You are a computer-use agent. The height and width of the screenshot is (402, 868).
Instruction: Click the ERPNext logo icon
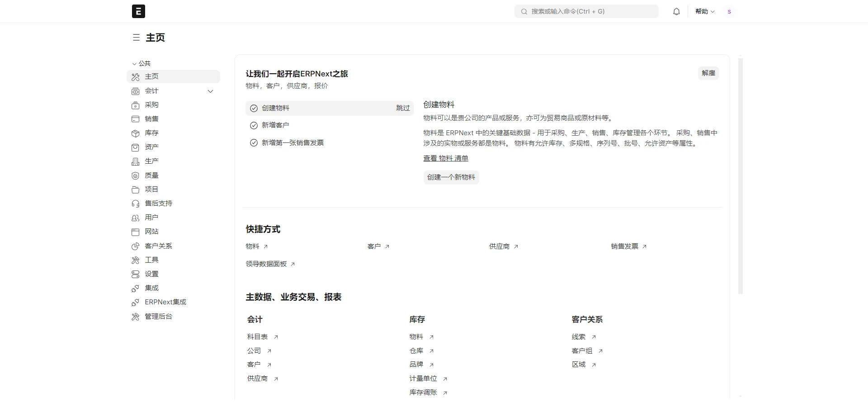[138, 11]
